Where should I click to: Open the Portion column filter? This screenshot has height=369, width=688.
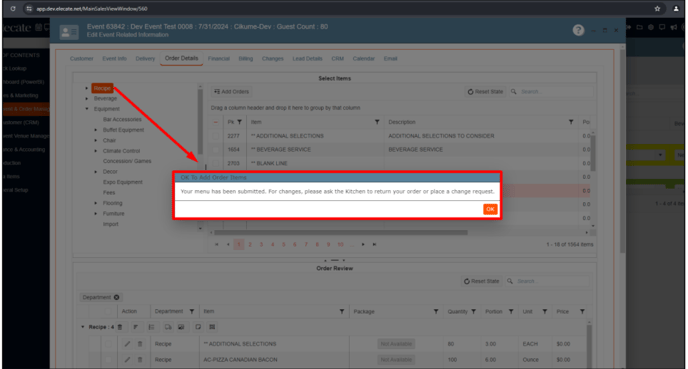511,312
